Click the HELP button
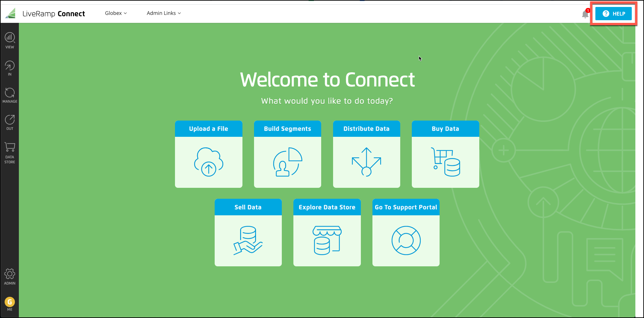 point(614,14)
